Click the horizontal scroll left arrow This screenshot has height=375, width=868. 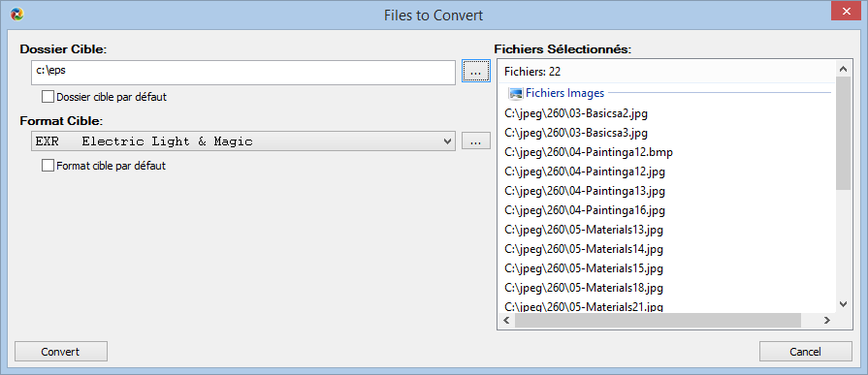(x=507, y=320)
